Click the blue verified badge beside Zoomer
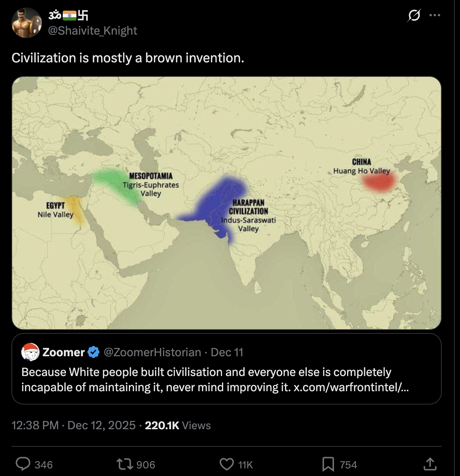 [94, 352]
